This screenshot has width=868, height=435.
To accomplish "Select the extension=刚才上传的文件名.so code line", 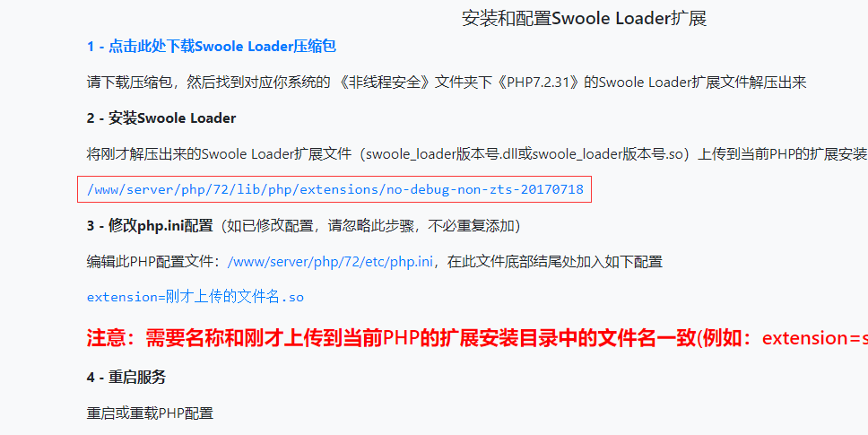I will tap(195, 297).
